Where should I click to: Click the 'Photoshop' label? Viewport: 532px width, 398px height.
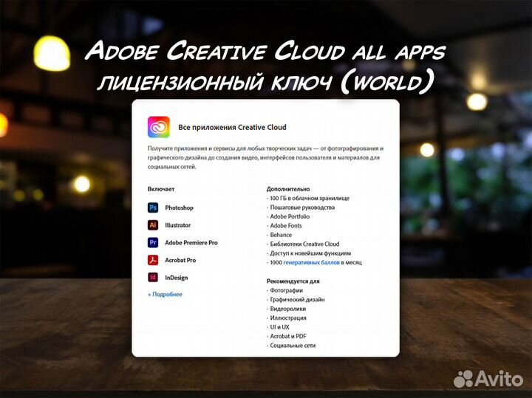tap(179, 207)
